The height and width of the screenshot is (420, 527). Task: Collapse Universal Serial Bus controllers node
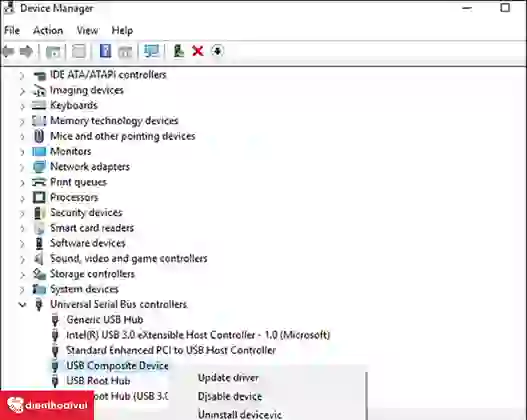click(22, 305)
